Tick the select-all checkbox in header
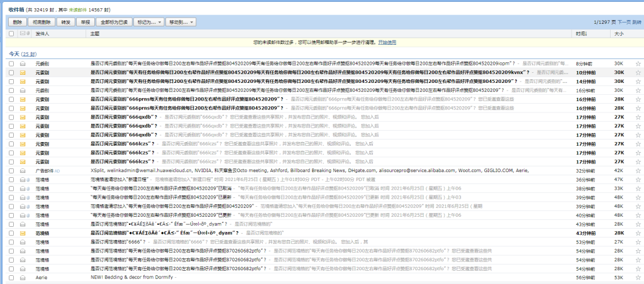The width and height of the screenshot is (644, 284). (11, 33)
